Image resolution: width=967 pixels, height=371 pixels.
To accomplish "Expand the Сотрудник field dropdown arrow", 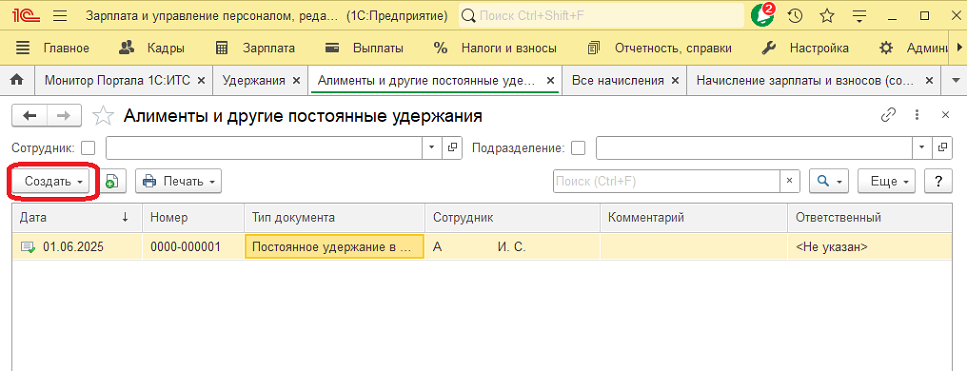I will click(432, 148).
